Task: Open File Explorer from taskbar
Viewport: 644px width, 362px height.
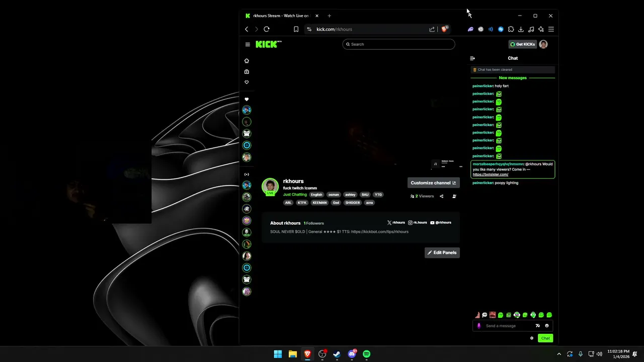Action: [x=293, y=354]
